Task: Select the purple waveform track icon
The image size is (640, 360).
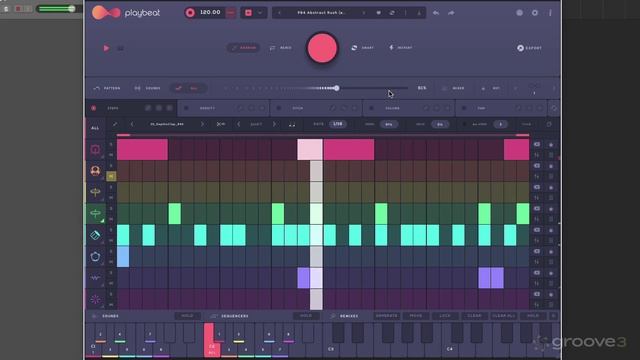Action: 95,278
